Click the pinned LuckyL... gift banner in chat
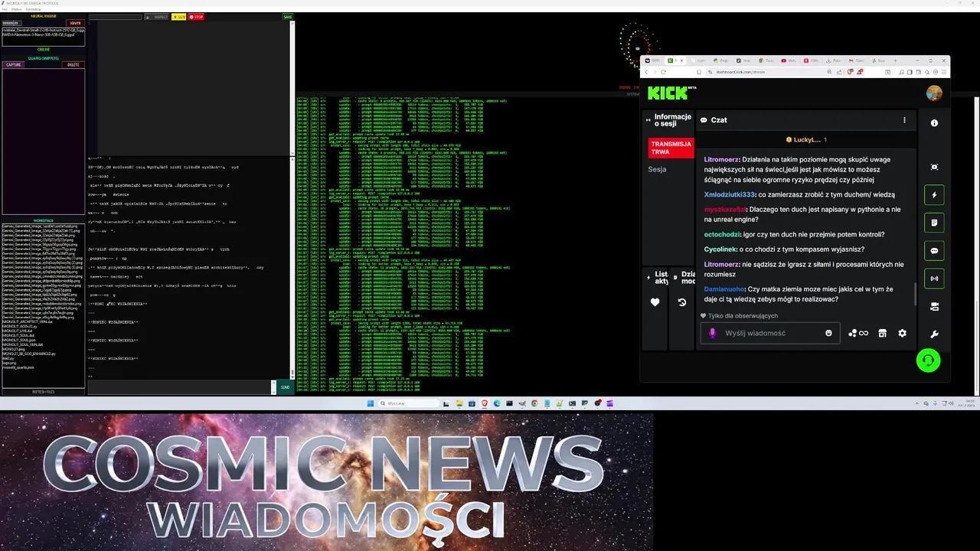 pyautogui.click(x=805, y=140)
